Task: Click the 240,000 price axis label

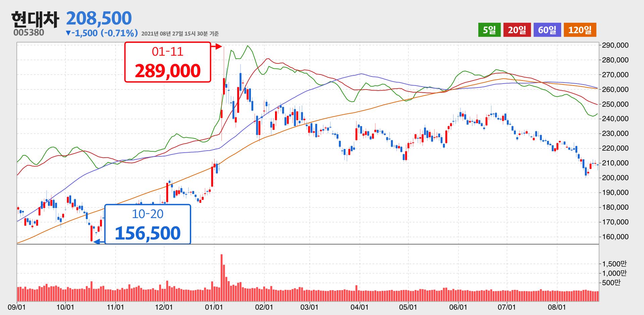Action: (x=615, y=119)
